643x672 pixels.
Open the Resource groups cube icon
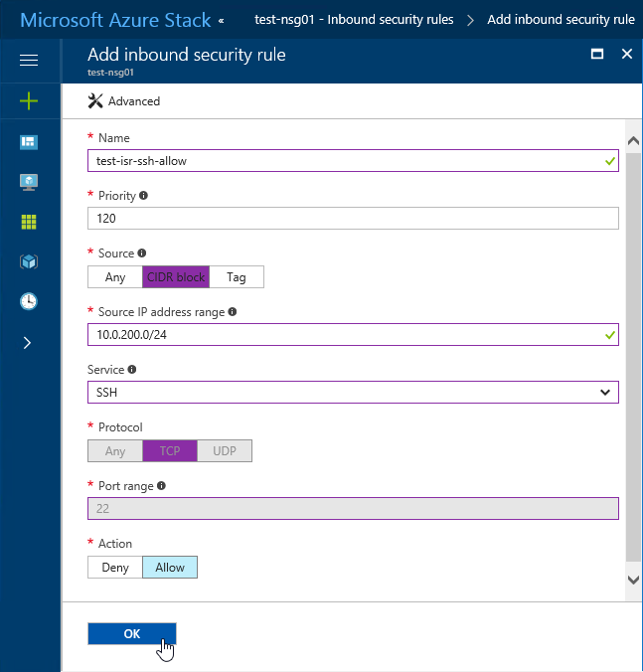tap(29, 261)
